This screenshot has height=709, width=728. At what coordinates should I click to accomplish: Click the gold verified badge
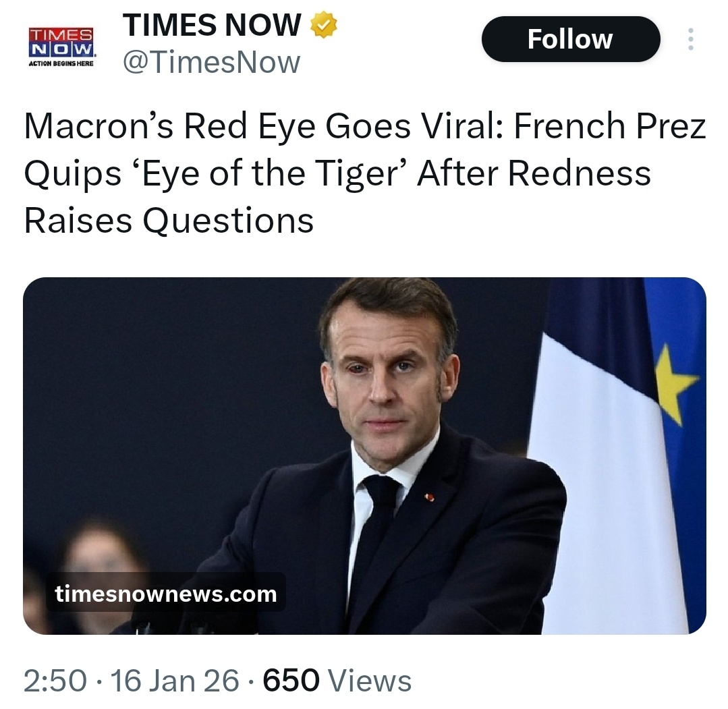[323, 26]
